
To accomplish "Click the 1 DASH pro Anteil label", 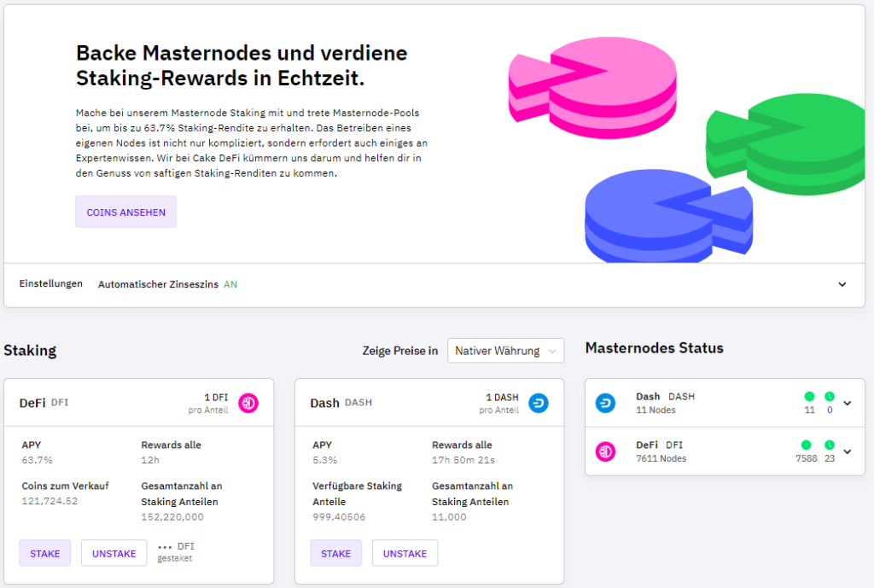I will (498, 404).
